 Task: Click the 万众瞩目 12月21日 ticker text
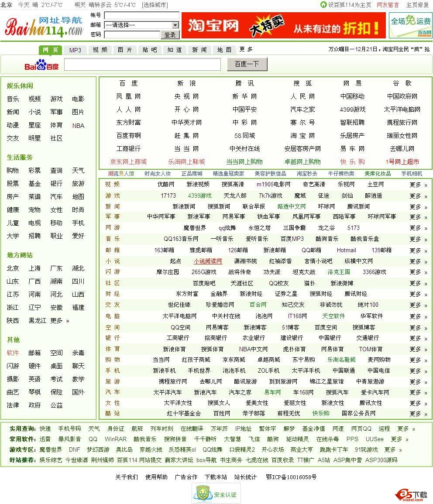pos(379,49)
